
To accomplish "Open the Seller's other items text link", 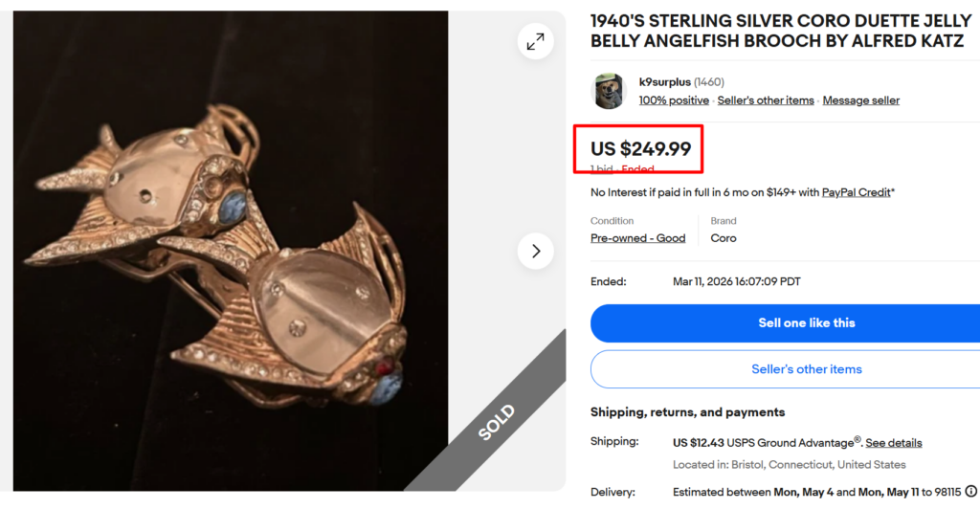I will coord(766,100).
